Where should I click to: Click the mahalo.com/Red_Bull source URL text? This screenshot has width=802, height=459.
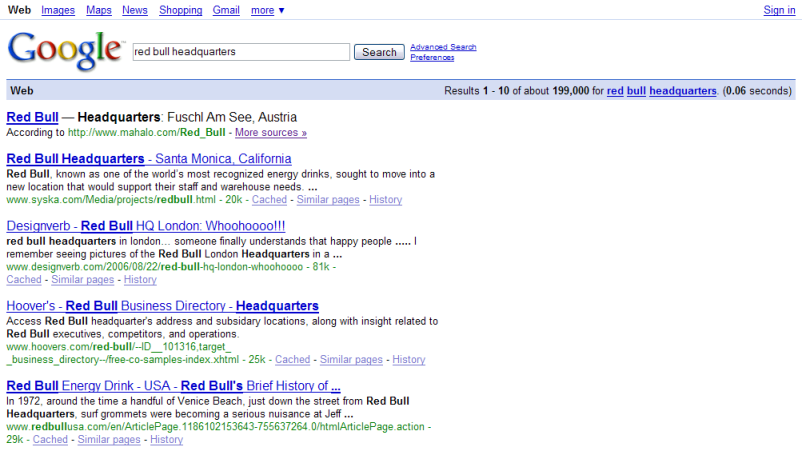(x=146, y=133)
